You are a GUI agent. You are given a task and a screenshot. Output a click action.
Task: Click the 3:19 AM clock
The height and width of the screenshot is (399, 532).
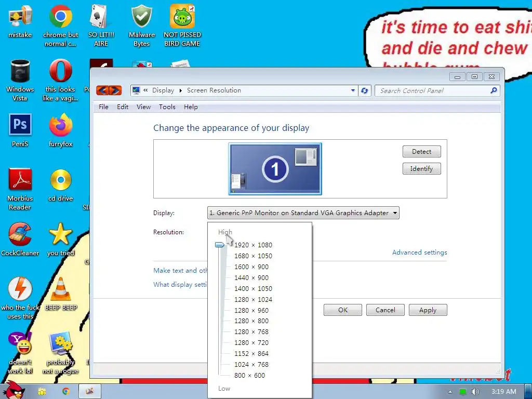point(504,392)
